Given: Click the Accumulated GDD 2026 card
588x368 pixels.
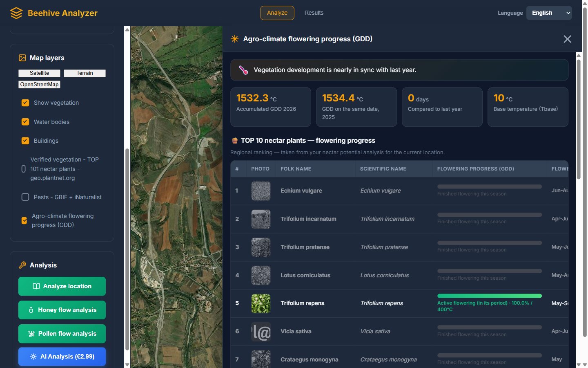Looking at the screenshot, I should 271,107.
